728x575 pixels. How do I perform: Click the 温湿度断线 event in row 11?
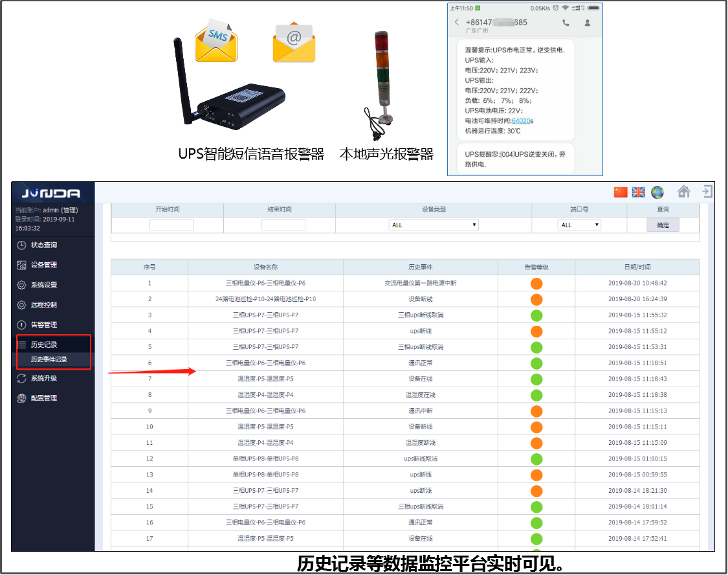pos(421,443)
